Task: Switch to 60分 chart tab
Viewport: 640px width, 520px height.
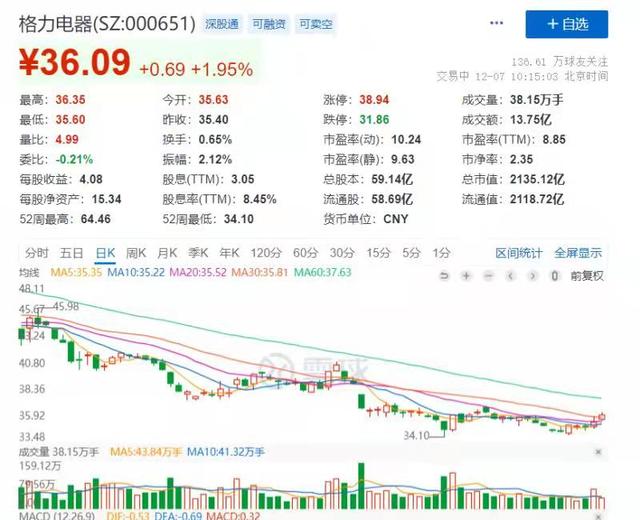Action: (305, 253)
